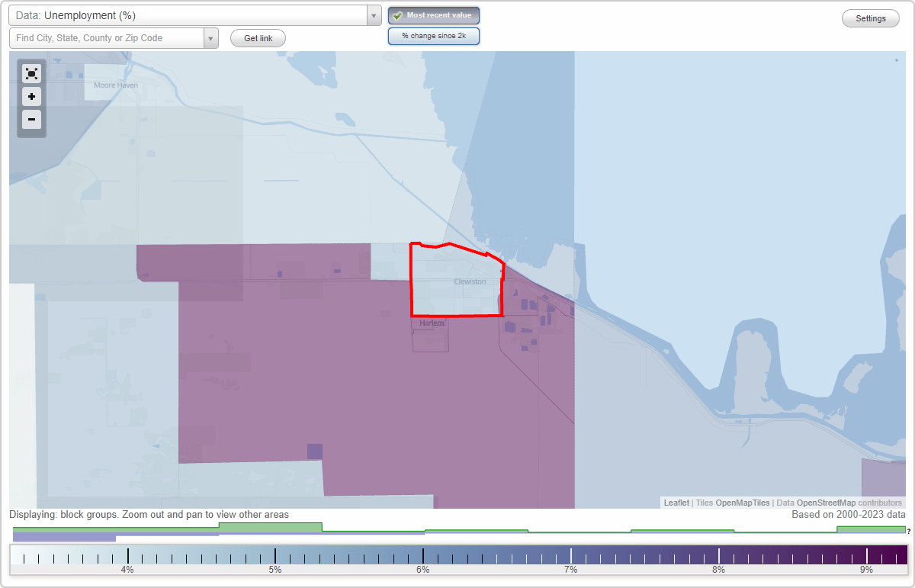Switch display to % change since 2k
This screenshot has height=588, width=915.
pyautogui.click(x=433, y=35)
